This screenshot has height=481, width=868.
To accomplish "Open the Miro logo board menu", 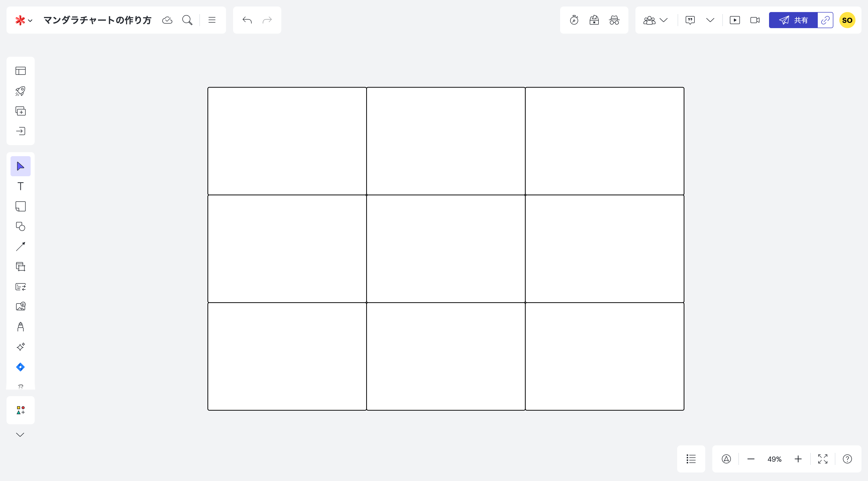I will (24, 20).
